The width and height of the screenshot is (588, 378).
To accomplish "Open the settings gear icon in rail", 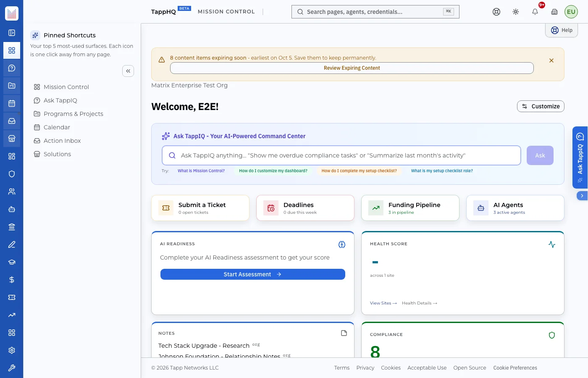I will (12, 350).
